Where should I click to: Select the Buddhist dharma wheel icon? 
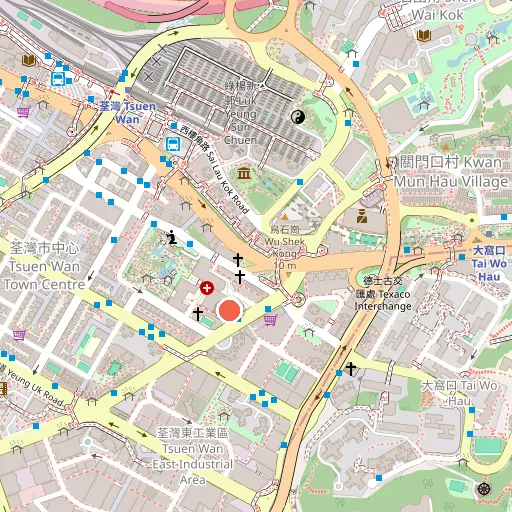click(x=483, y=489)
